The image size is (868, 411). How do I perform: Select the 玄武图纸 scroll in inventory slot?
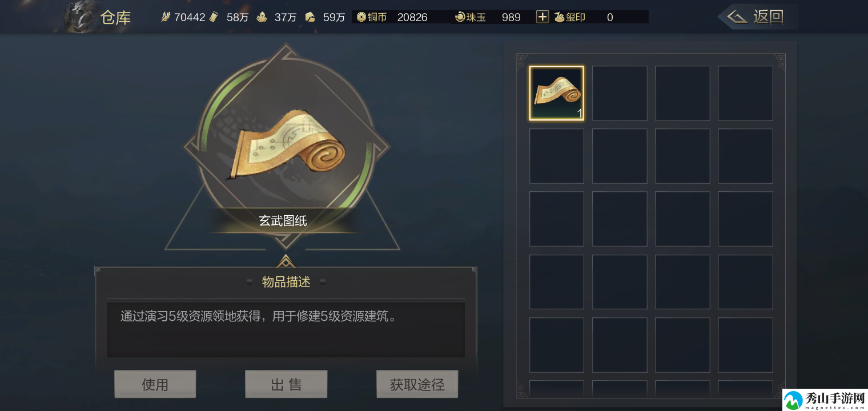[557, 93]
